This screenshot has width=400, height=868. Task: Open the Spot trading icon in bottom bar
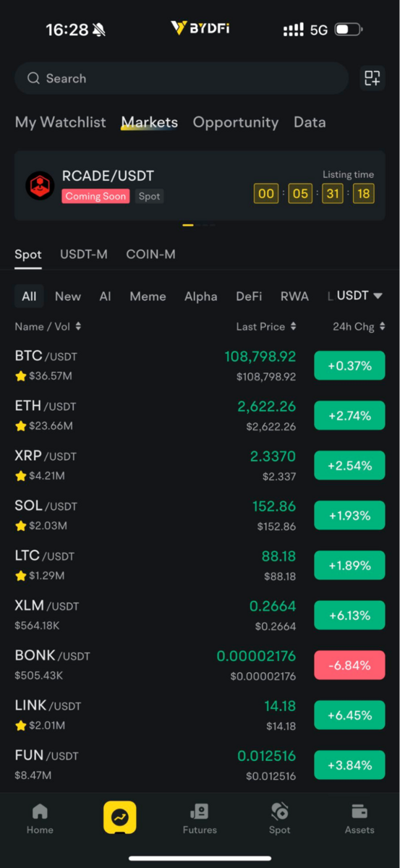280,811
